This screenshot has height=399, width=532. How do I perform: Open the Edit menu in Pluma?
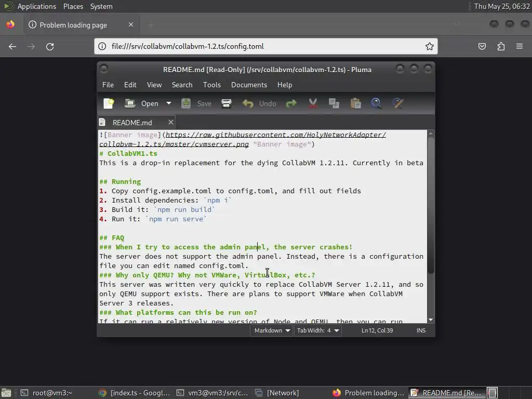tap(130, 85)
